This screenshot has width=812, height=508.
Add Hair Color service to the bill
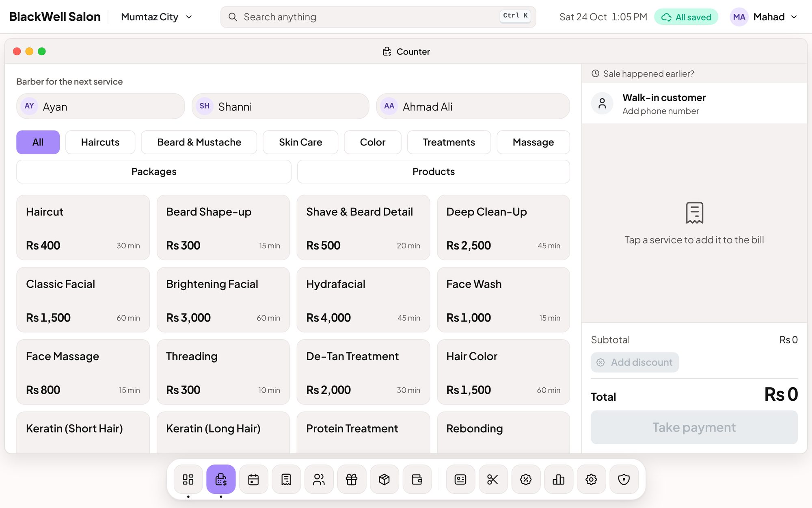coord(503,372)
